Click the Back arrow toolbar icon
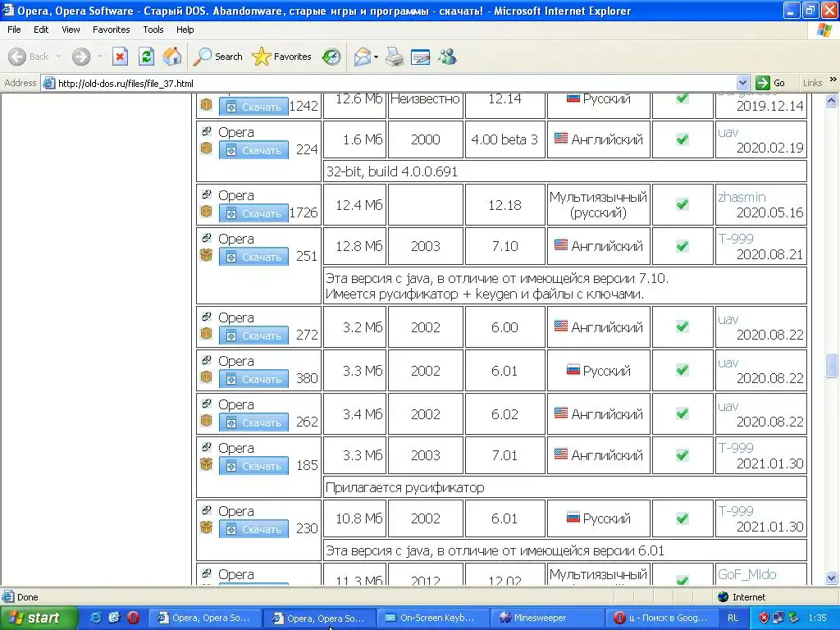Viewport: 840px width, 630px height. (17, 57)
